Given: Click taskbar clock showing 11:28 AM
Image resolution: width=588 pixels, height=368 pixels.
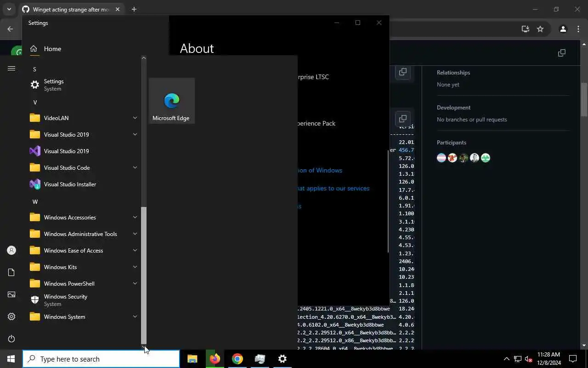Looking at the screenshot, I should point(549,359).
